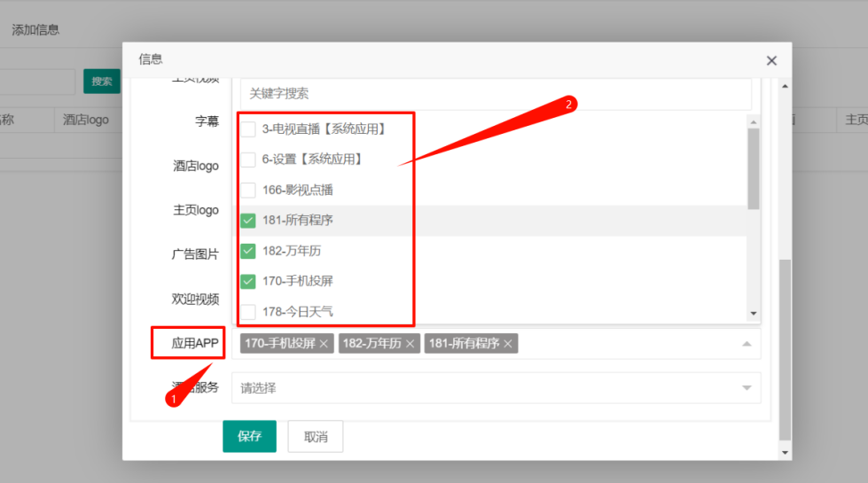
Task: Click the 添加信息 title in background page
Action: pos(35,30)
